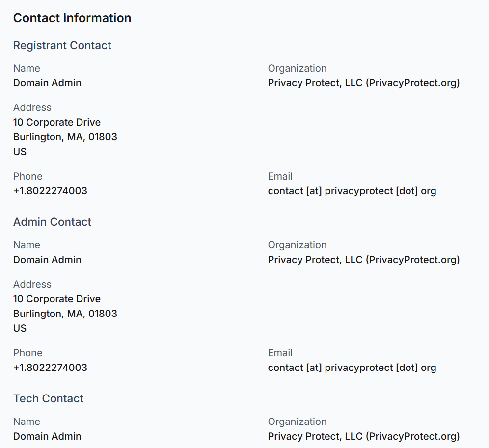Click the Contact Information heading

tap(72, 18)
